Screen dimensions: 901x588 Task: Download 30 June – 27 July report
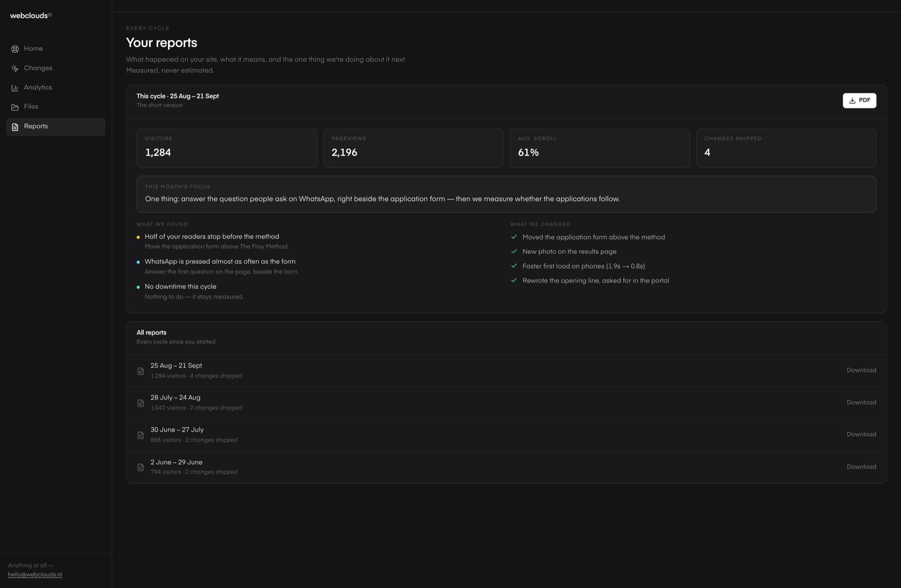pos(861,434)
